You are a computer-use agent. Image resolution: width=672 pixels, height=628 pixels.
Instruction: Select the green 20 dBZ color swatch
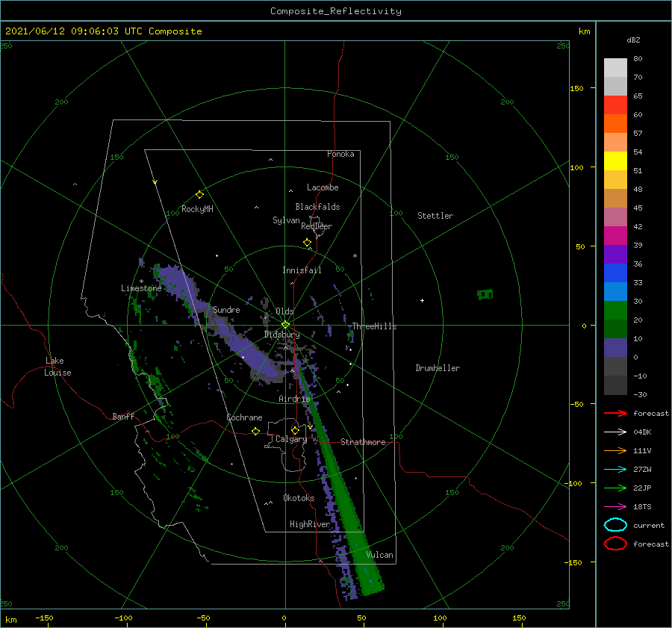click(615, 311)
